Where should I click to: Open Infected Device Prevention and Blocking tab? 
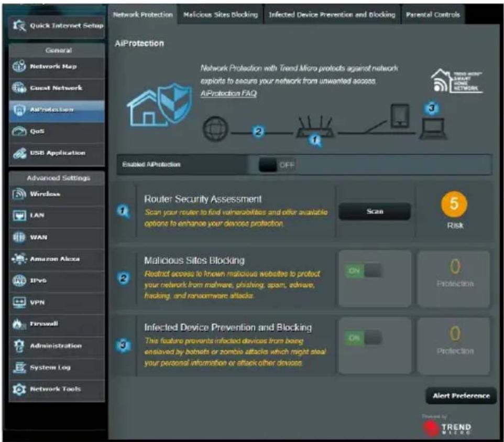(332, 15)
